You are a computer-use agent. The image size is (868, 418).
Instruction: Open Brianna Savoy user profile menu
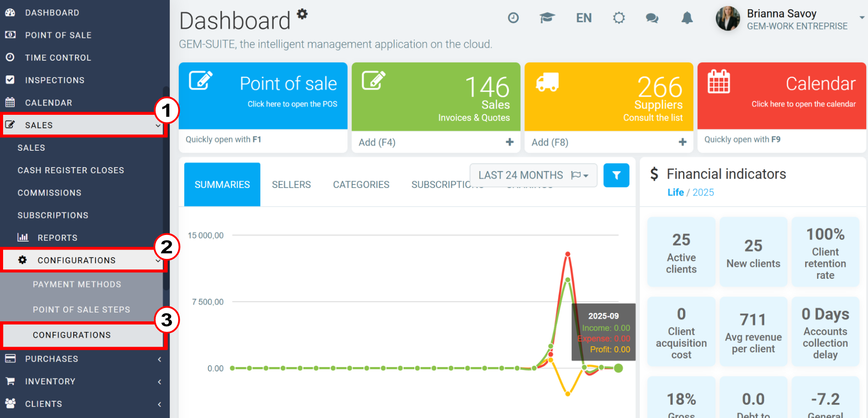[790, 19]
